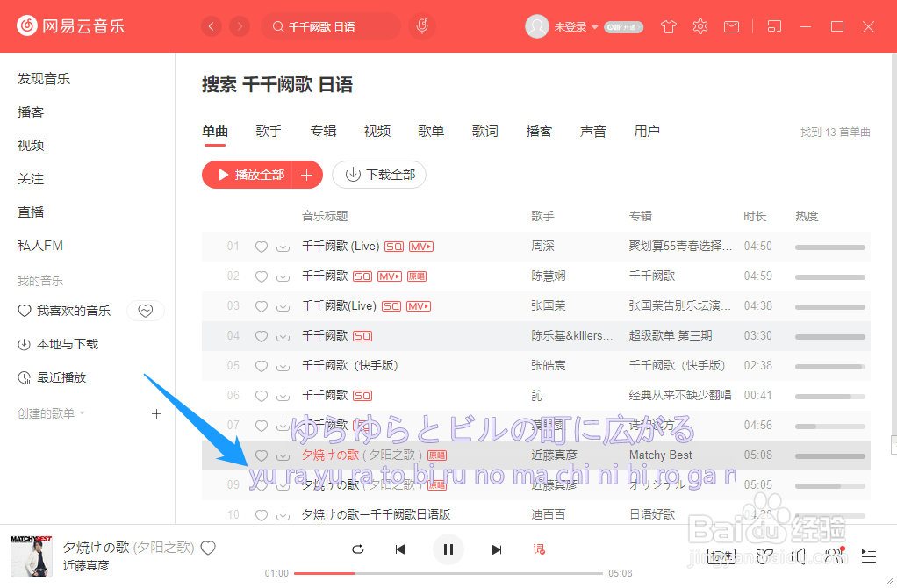This screenshot has width=897, height=588.
Task: Click the volume speaker icon
Action: click(798, 556)
